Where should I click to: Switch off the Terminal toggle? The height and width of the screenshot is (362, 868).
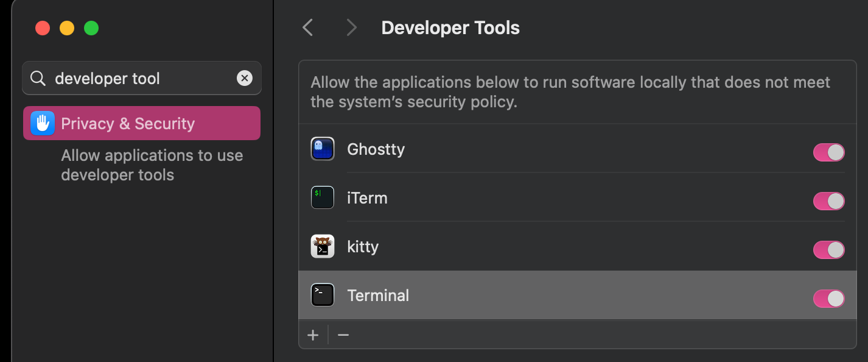(x=829, y=299)
